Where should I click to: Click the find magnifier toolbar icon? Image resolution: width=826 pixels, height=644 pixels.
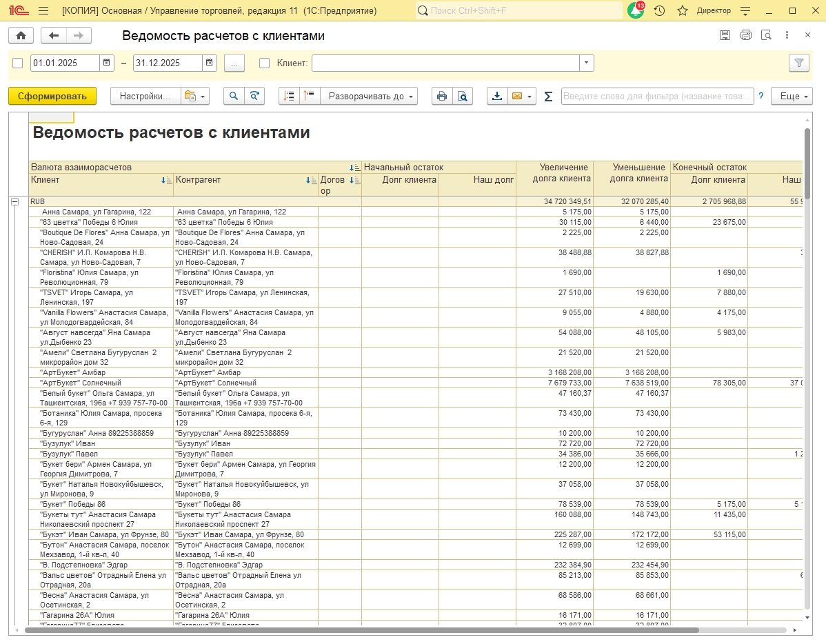point(234,96)
